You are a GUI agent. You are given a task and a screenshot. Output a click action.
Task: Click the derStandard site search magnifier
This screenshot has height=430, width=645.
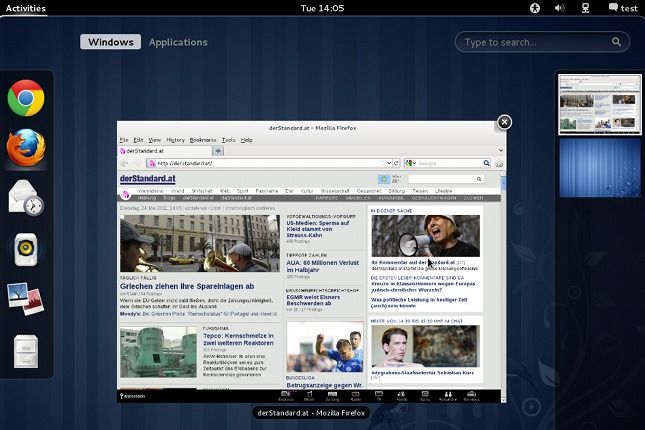click(x=479, y=179)
